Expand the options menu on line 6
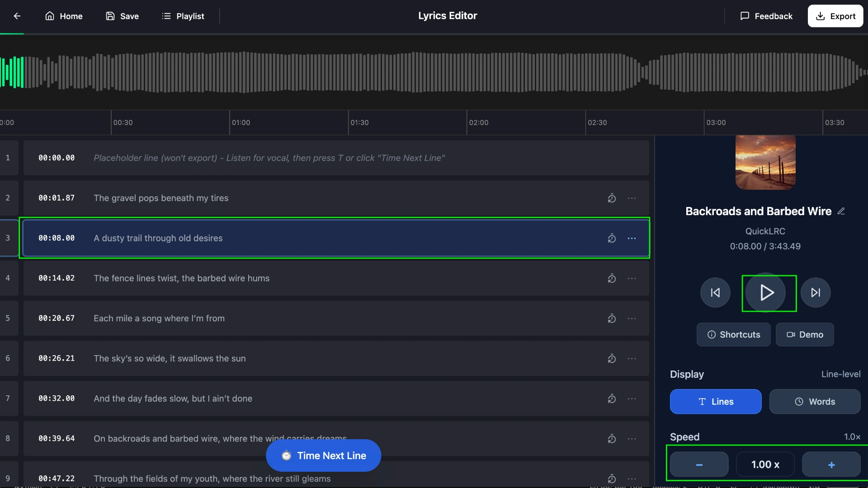The width and height of the screenshot is (868, 488). 632,358
